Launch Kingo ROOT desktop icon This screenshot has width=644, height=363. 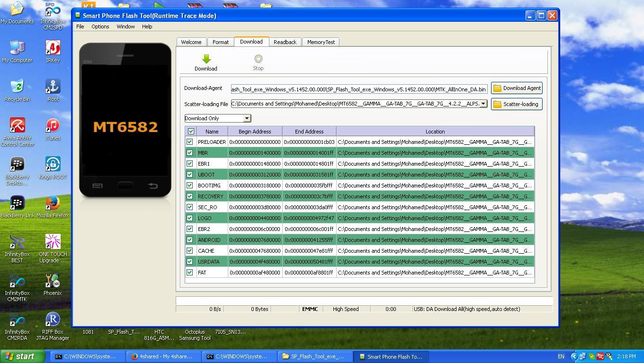click(x=53, y=168)
